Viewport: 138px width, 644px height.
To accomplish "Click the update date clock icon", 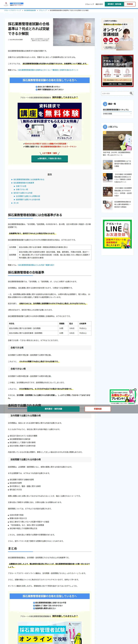I will (8, 39).
